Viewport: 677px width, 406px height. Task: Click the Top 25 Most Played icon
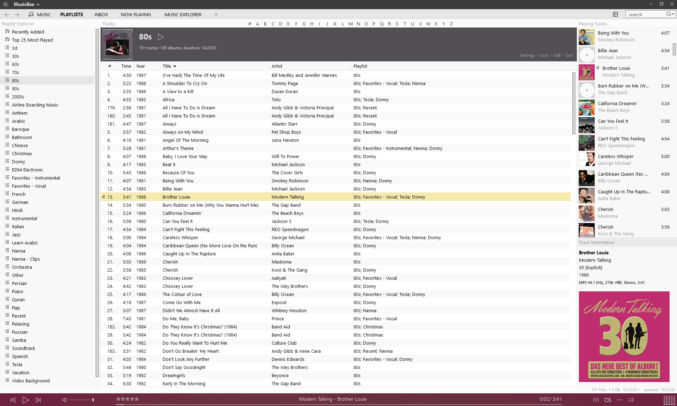[x=7, y=40]
